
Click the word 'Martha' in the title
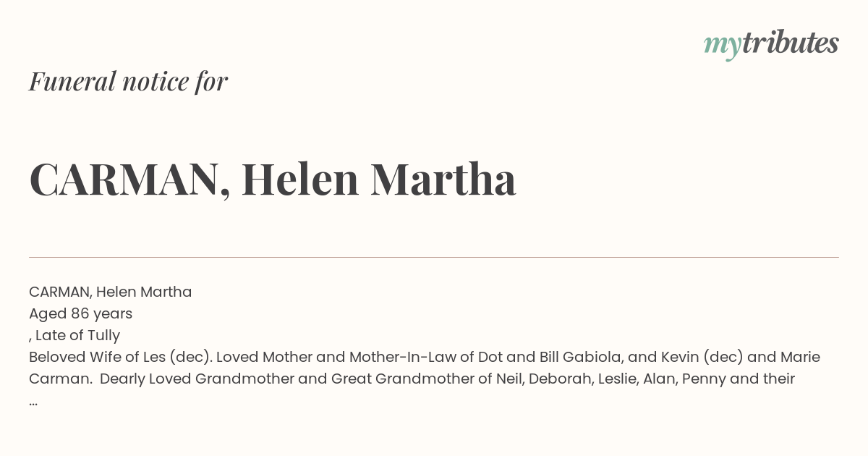(x=443, y=180)
